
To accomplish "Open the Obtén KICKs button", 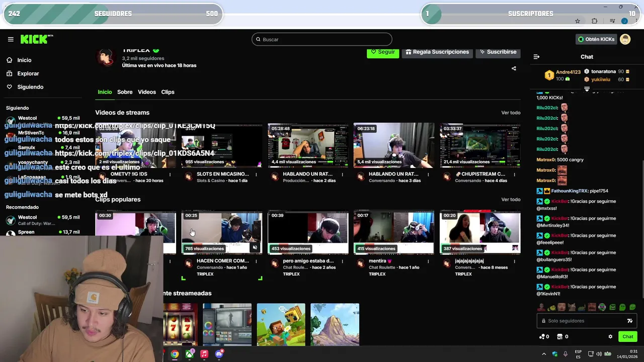I will point(596,39).
